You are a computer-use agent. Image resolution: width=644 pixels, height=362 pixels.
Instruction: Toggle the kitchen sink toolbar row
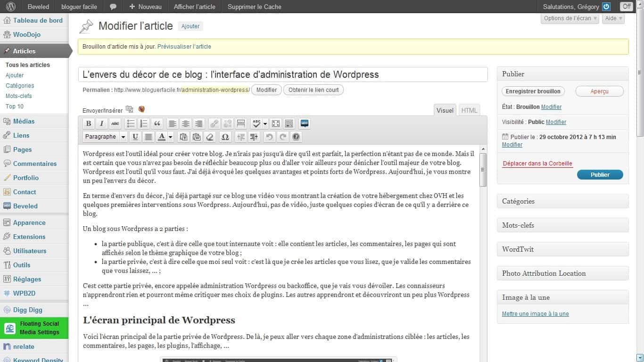(289, 124)
